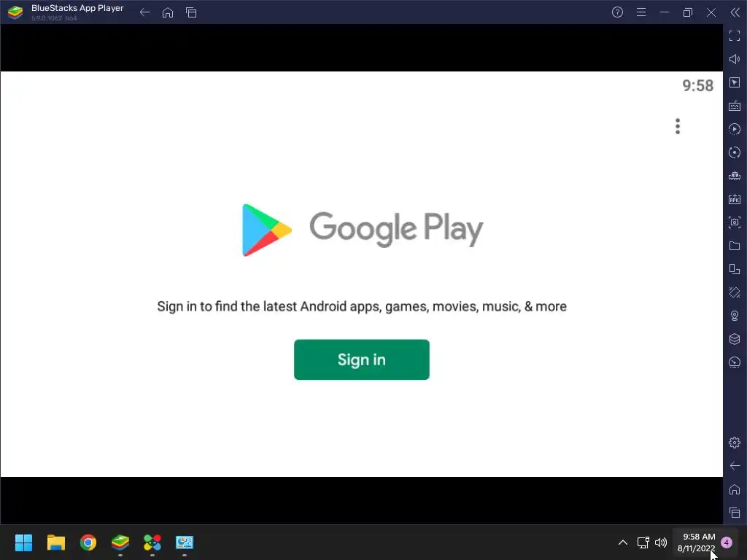Click the green Sign in button
This screenshot has height=560, width=747.
coord(362,359)
